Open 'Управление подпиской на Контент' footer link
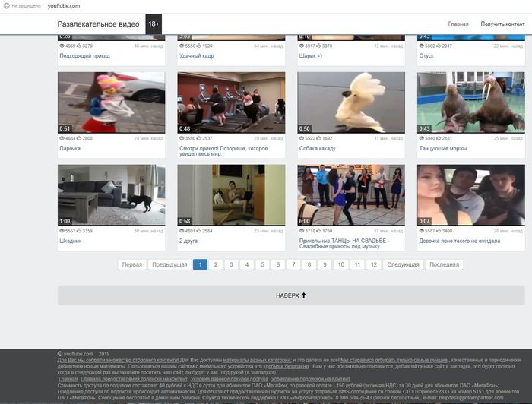Viewport: 532px width, 404px height. (x=310, y=380)
